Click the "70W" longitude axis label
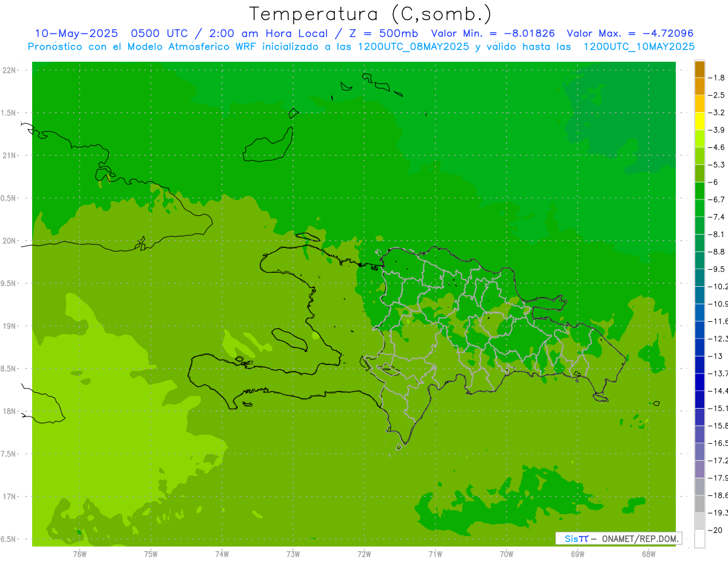This screenshot has height=562, width=728. tap(507, 554)
